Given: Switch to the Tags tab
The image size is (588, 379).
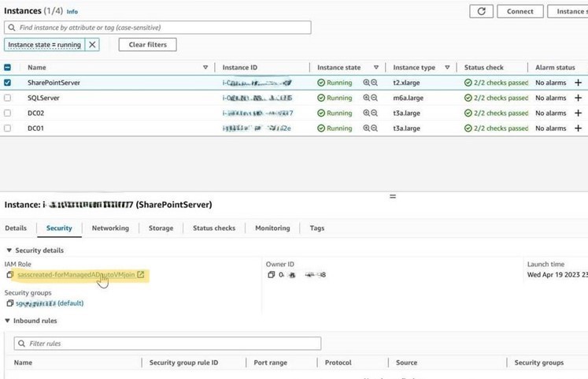Looking at the screenshot, I should [x=317, y=229].
